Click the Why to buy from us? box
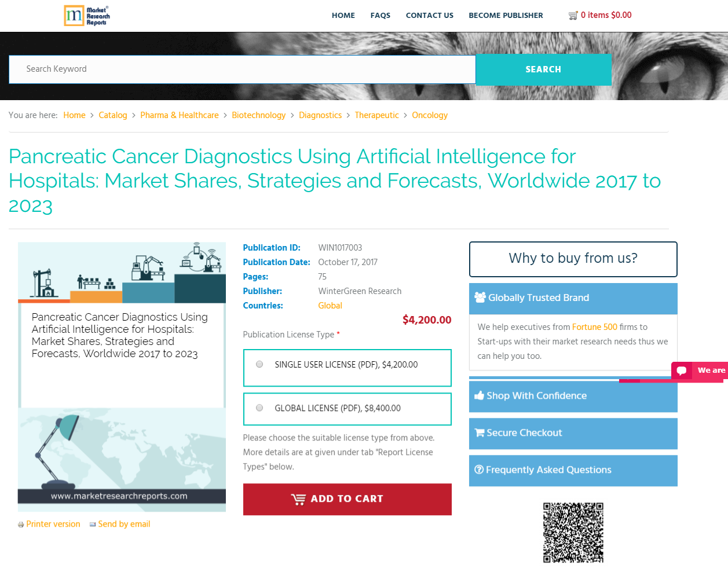This screenshot has height=569, width=728. 573,259
